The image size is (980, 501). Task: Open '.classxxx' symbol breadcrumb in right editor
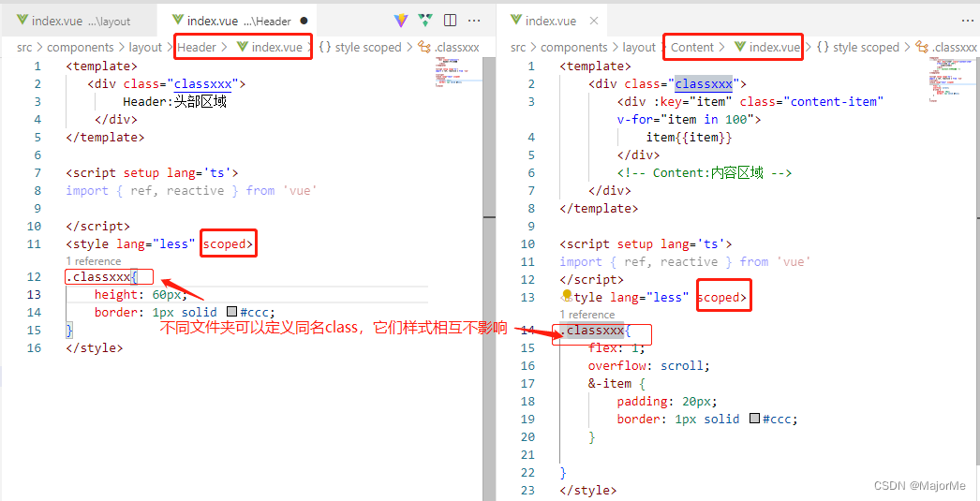click(946, 48)
